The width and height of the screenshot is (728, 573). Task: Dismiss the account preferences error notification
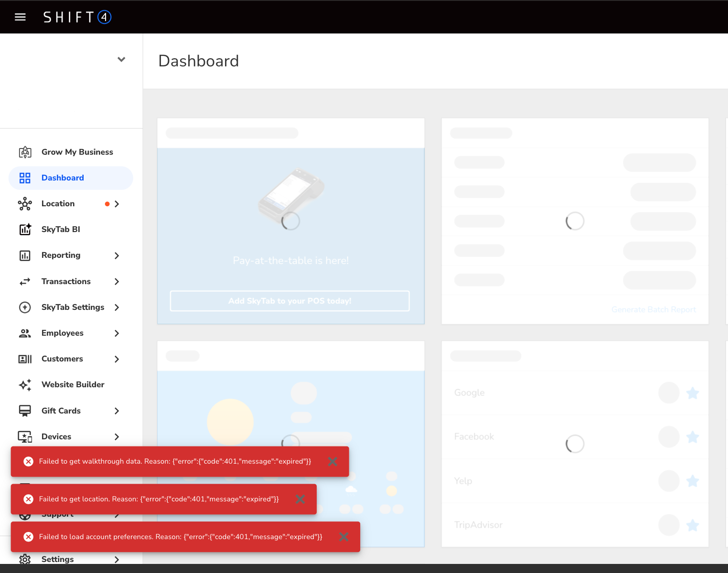point(344,537)
